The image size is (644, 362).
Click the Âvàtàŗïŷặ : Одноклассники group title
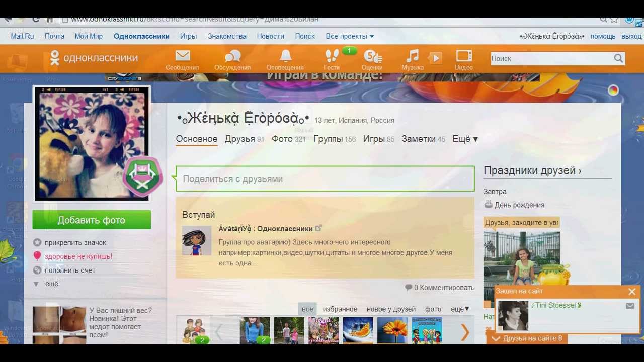[x=266, y=229]
